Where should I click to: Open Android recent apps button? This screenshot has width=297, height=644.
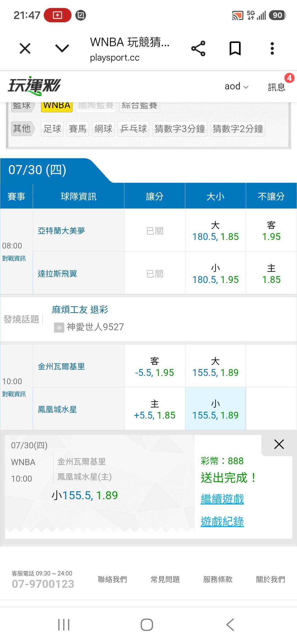64,624
